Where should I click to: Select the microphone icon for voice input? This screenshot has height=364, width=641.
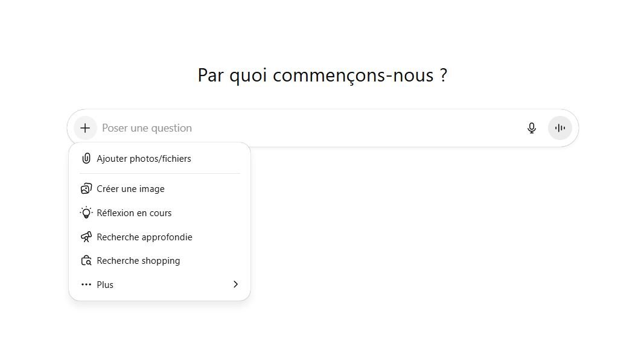coord(532,127)
